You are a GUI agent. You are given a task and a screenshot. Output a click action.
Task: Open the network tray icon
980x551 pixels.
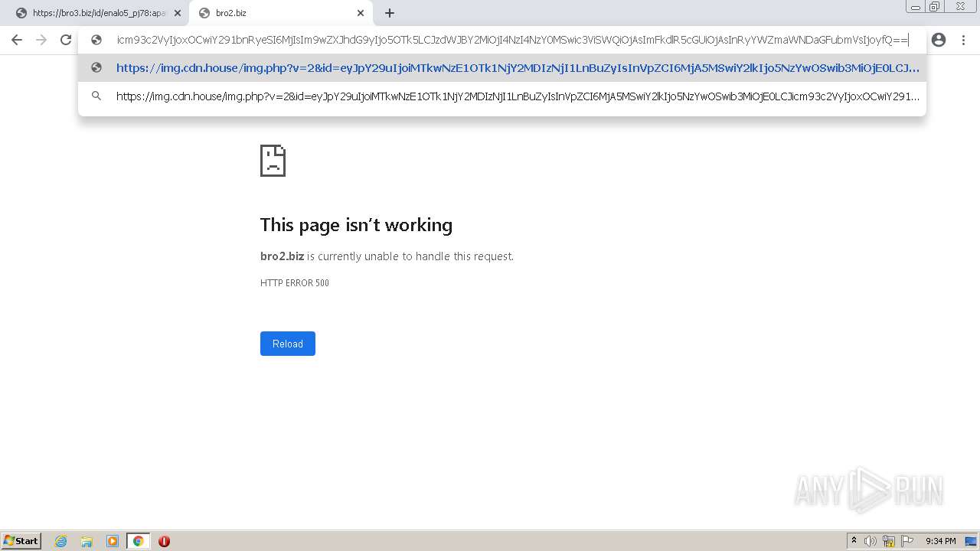pos(889,541)
